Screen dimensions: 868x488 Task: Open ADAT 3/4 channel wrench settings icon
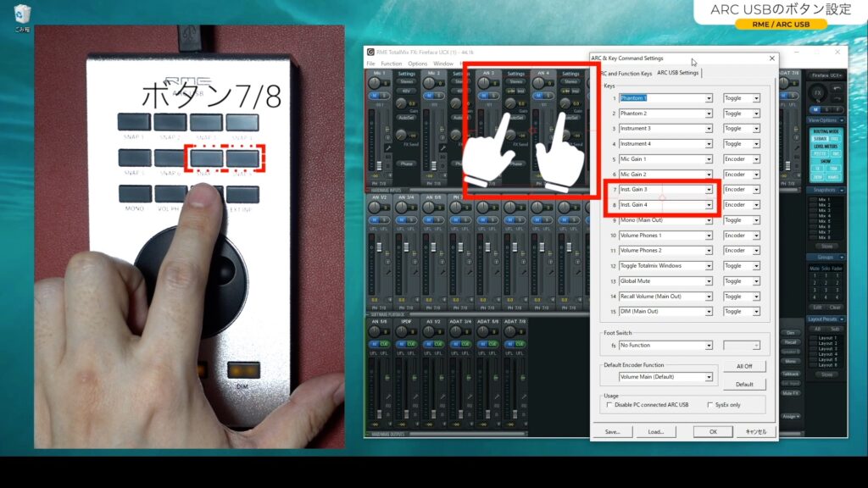pos(470,396)
